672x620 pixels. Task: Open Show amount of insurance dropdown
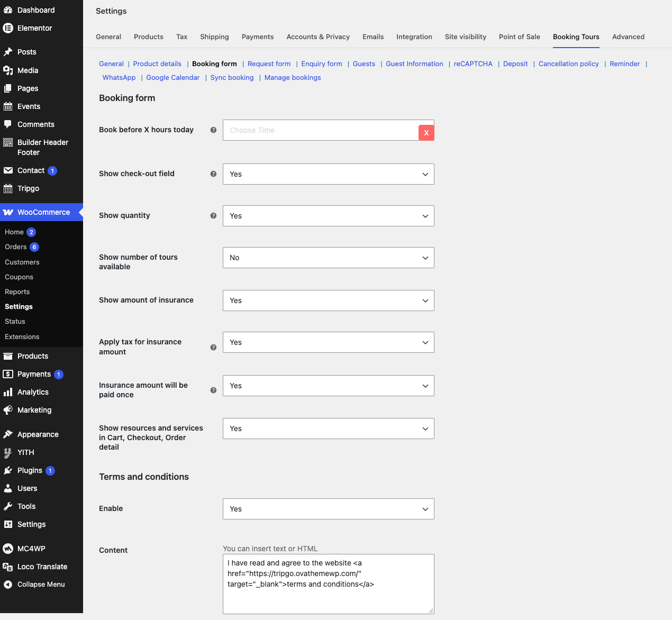tap(329, 300)
